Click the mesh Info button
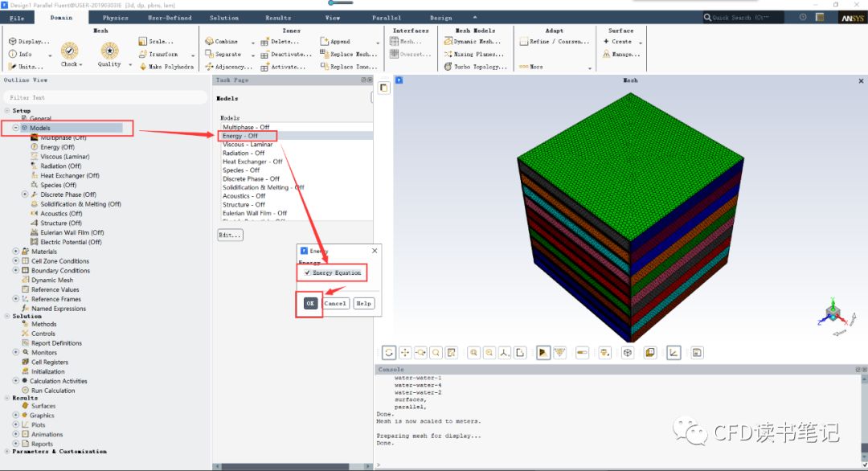 [x=20, y=54]
